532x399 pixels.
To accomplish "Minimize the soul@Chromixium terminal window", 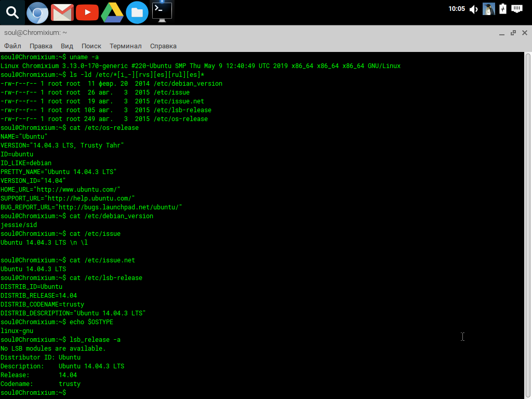I will coord(502,33).
